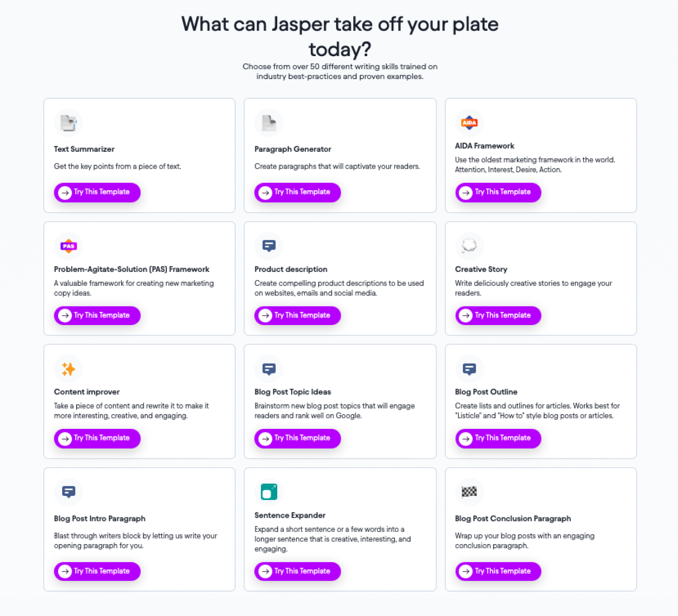Select the AIDA Framework badge icon
Image resolution: width=678 pixels, height=616 pixels.
[x=469, y=123]
